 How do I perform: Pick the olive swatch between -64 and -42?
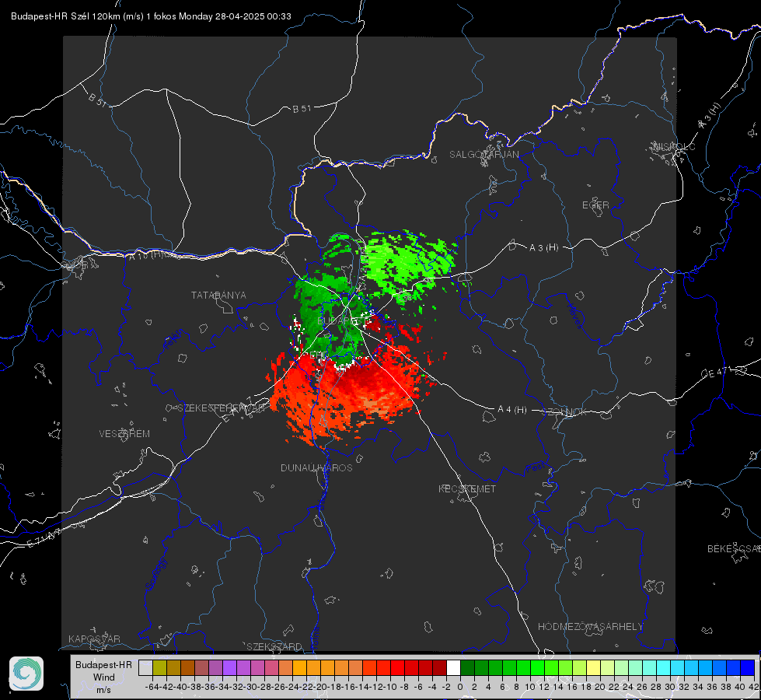(x=159, y=667)
